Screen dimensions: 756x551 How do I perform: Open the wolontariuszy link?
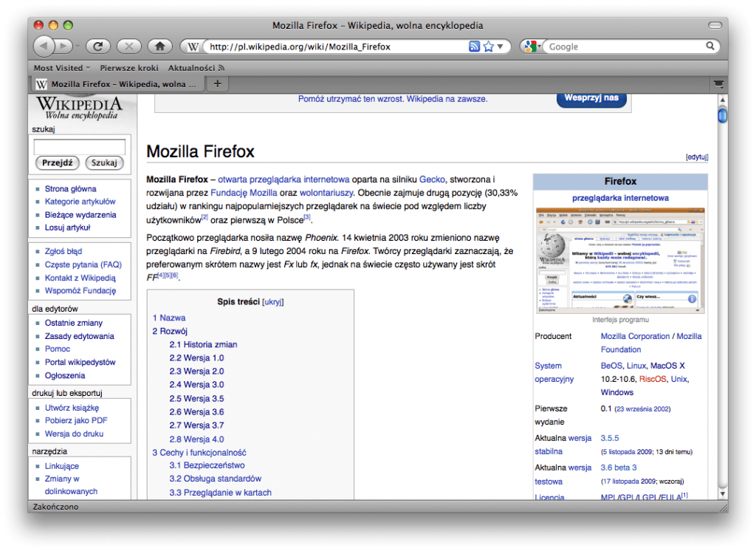(326, 193)
